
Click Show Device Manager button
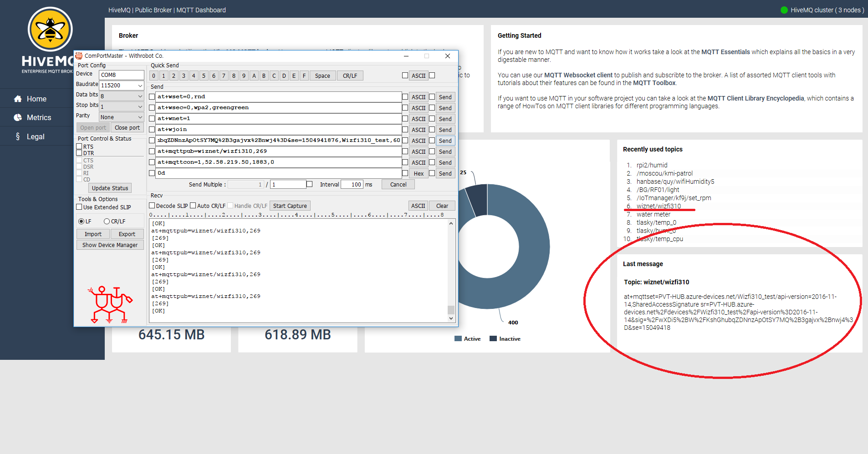pos(110,245)
